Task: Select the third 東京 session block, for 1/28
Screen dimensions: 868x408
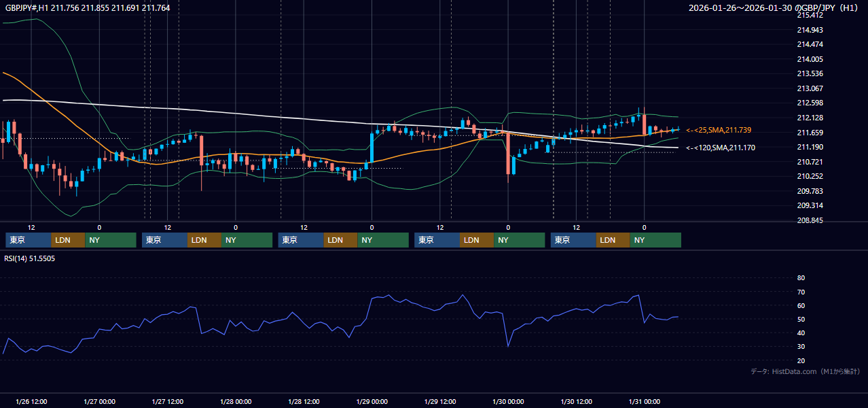Action: click(x=301, y=240)
